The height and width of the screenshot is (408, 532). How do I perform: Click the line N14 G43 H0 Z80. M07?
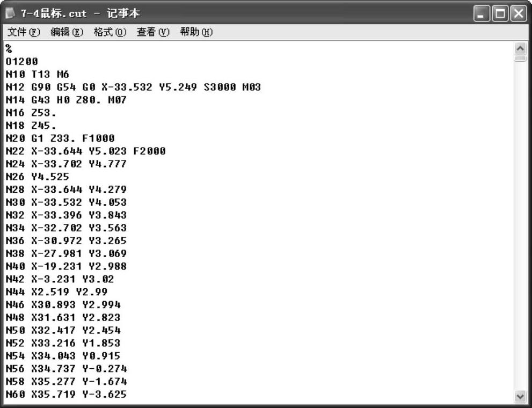(65, 100)
